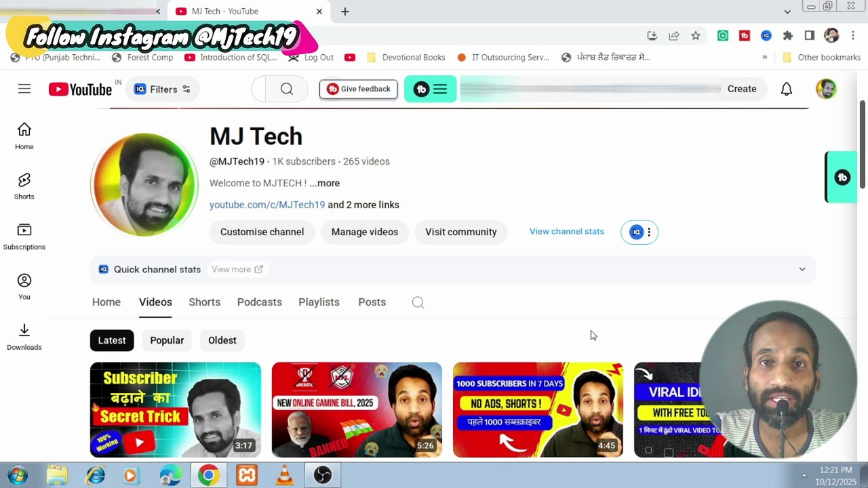Switch to the Posts tab
Image resolution: width=868 pixels, height=488 pixels.
point(372,302)
